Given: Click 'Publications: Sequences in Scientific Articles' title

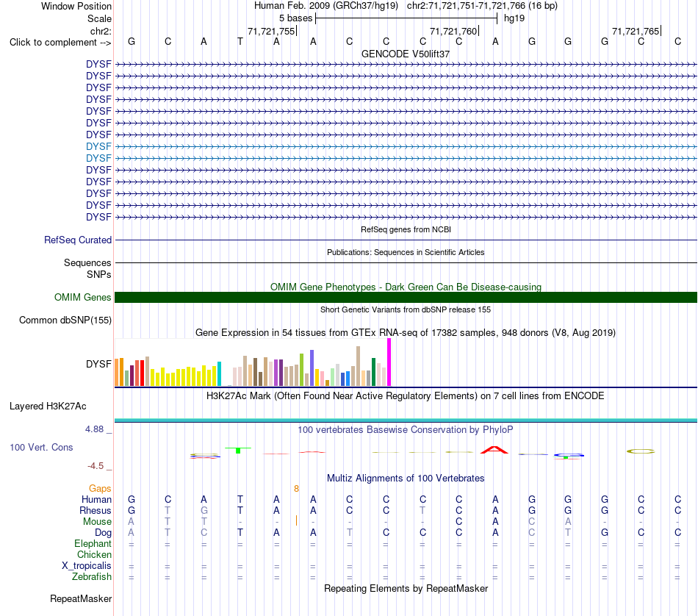Looking at the screenshot, I should (406, 252).
